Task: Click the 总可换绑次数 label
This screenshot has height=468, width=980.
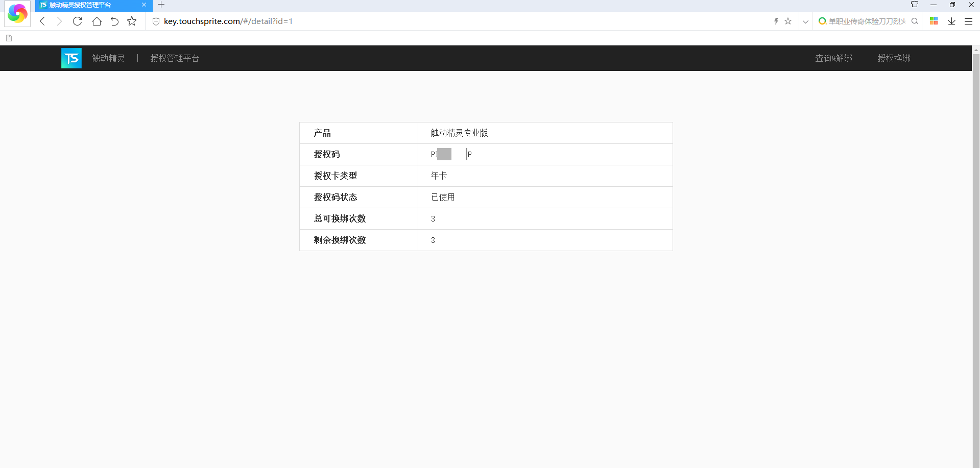Action: click(x=340, y=218)
